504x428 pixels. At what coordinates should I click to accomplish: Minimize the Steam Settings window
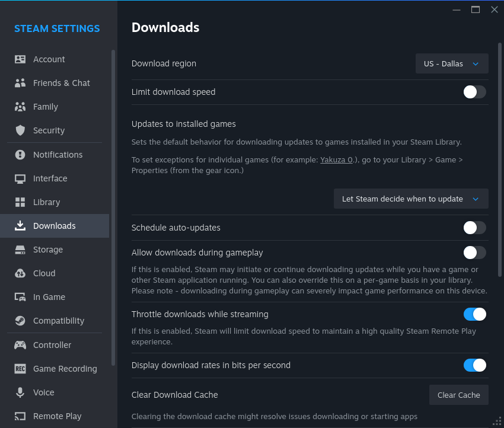[x=457, y=9]
